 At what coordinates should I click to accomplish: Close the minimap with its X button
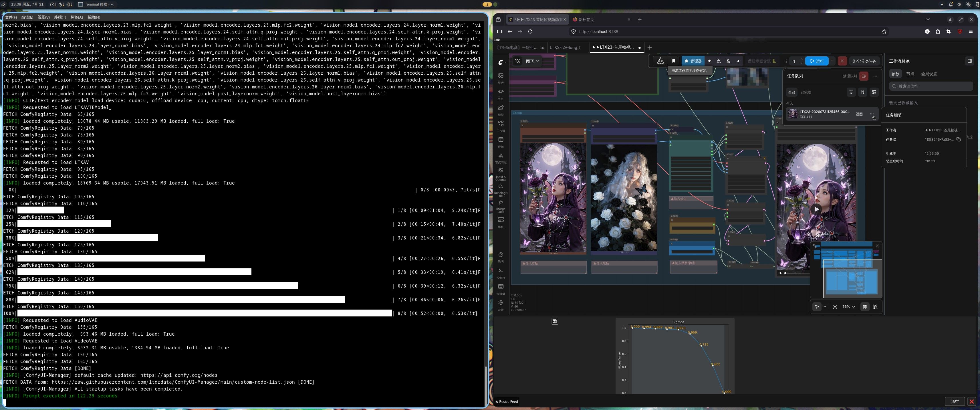click(x=877, y=246)
